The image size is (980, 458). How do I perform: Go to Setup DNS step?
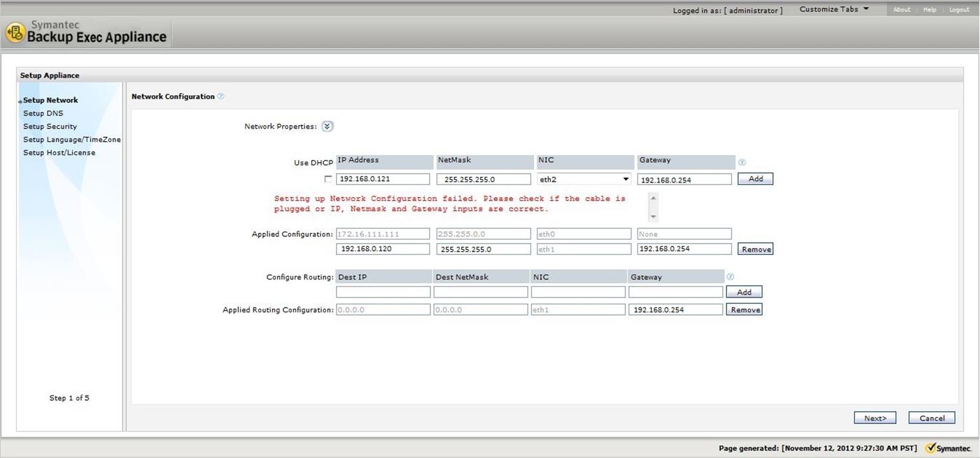tap(43, 113)
